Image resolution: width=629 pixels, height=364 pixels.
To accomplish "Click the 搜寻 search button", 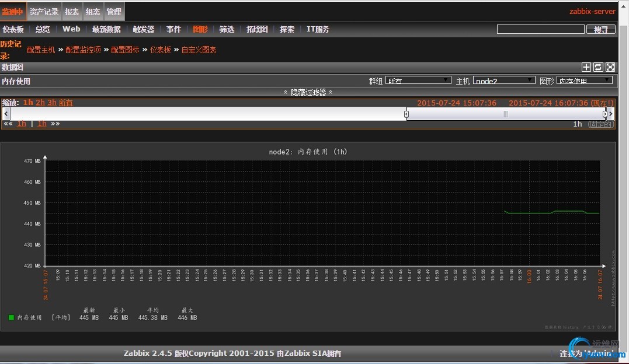I will (600, 29).
